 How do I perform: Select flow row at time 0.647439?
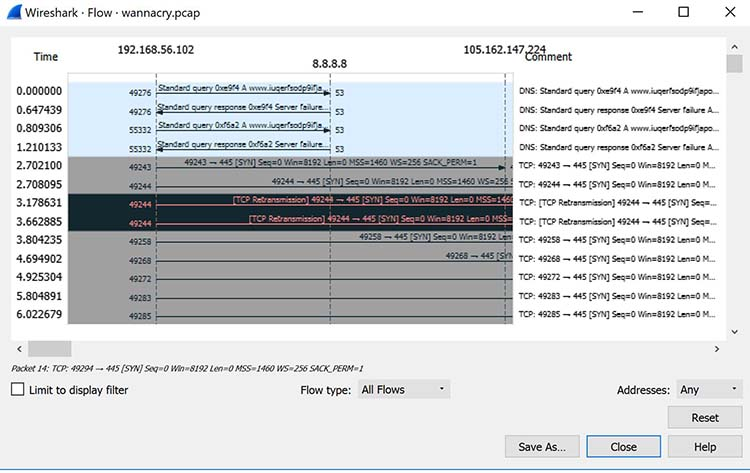tap(290, 110)
